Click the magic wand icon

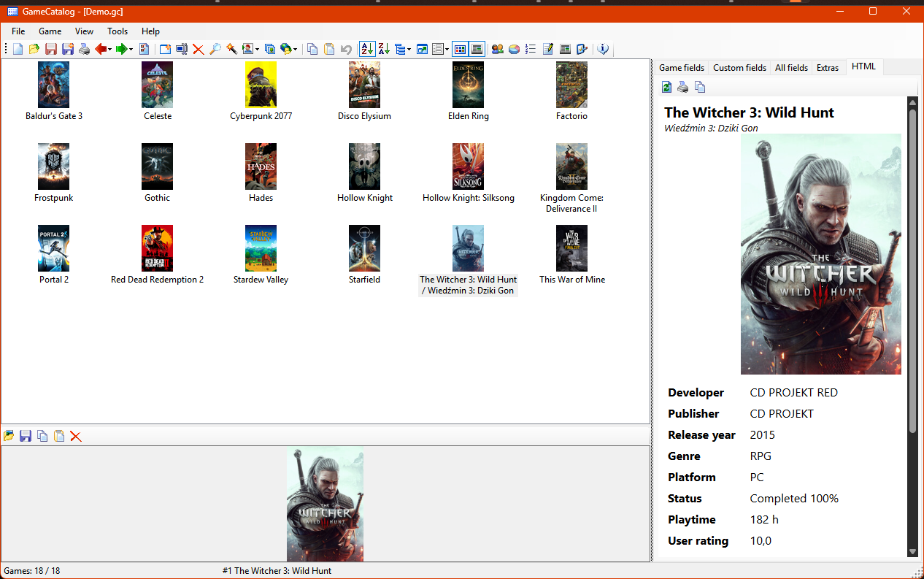pos(231,49)
